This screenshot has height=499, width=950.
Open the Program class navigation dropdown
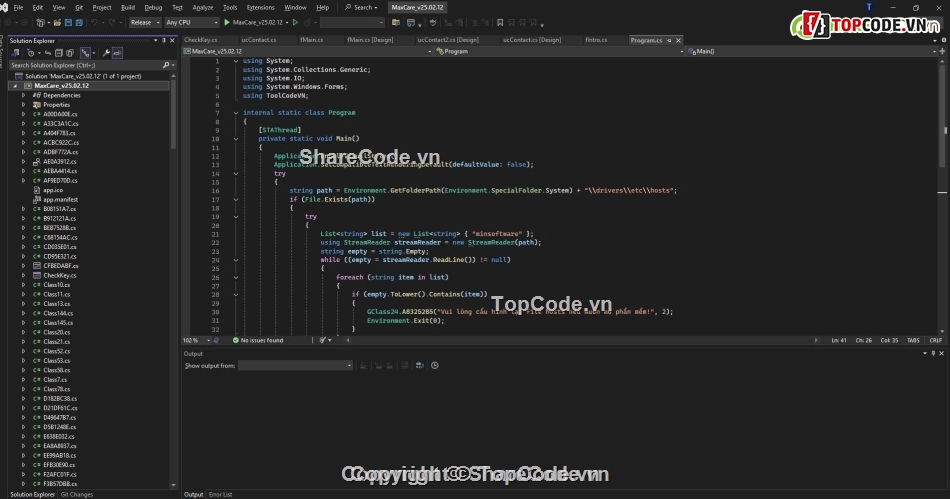tap(559, 51)
